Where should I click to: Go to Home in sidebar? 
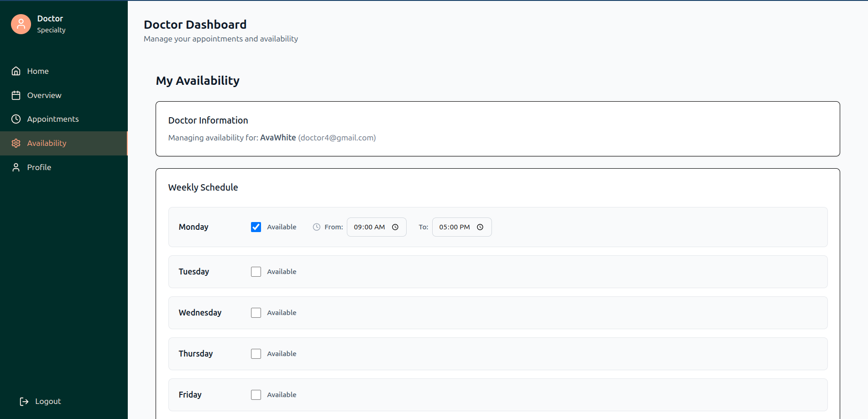coord(63,71)
